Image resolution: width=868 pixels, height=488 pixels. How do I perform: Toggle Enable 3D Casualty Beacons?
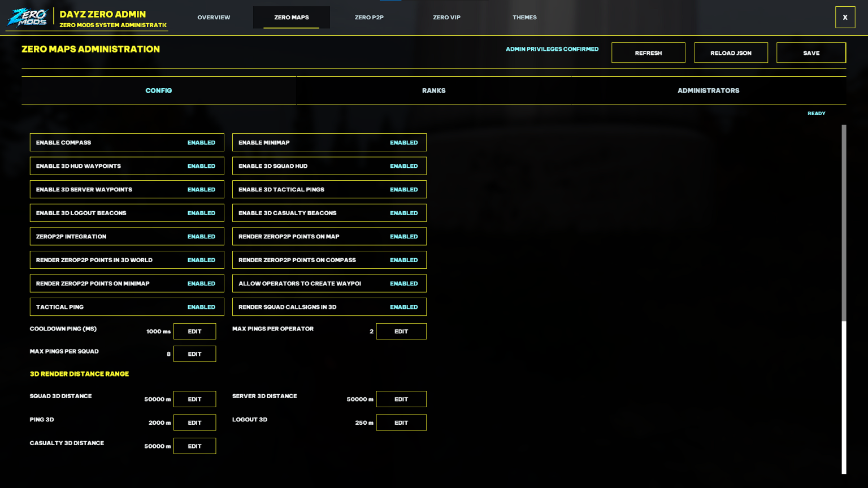tap(329, 213)
